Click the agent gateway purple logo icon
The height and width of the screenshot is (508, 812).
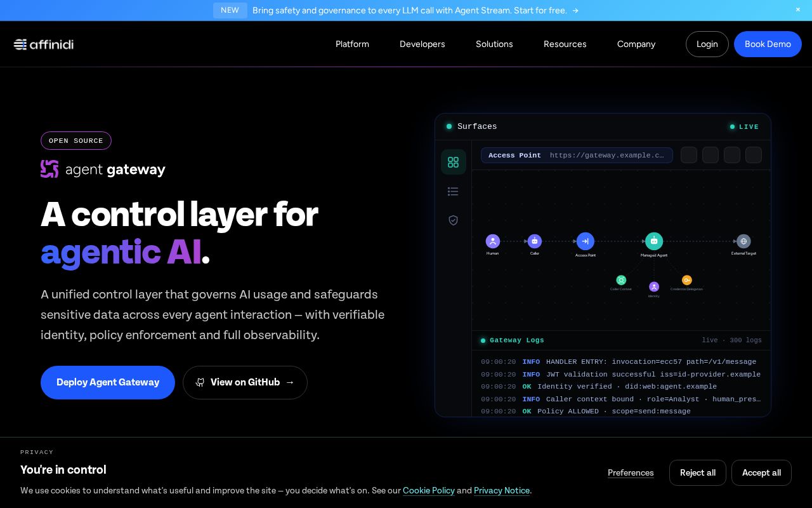click(x=49, y=169)
